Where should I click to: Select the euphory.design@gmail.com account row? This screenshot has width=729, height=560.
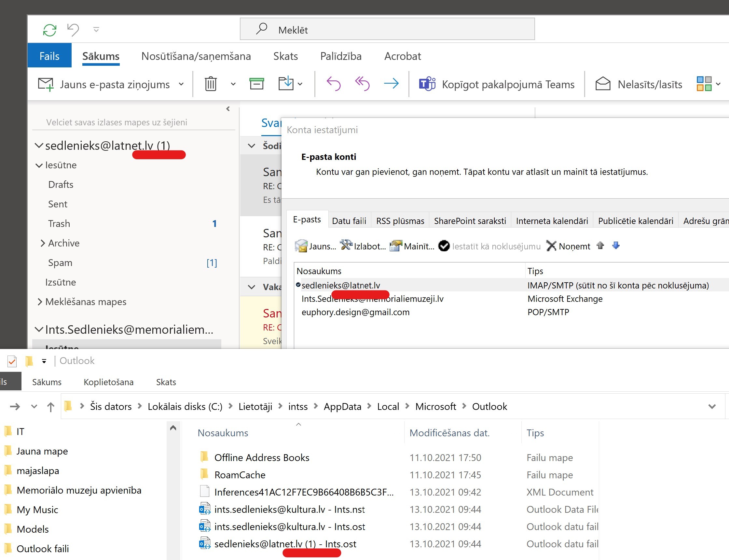click(355, 312)
